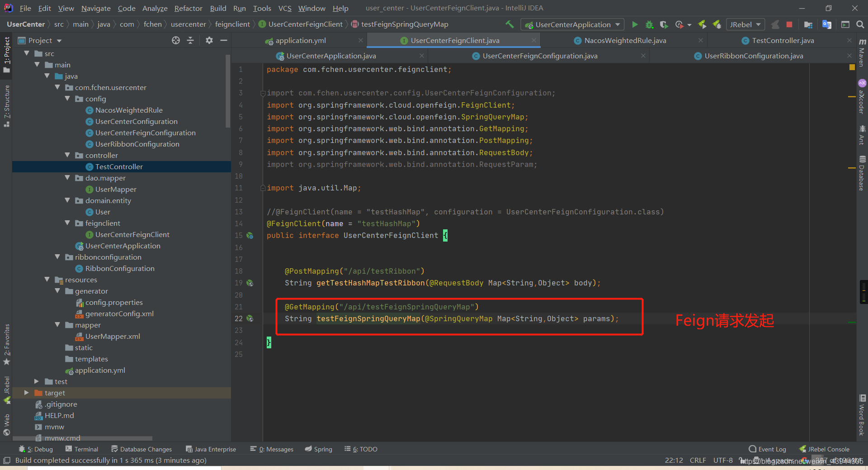Hide the Project panel with minus icon

[x=223, y=40]
